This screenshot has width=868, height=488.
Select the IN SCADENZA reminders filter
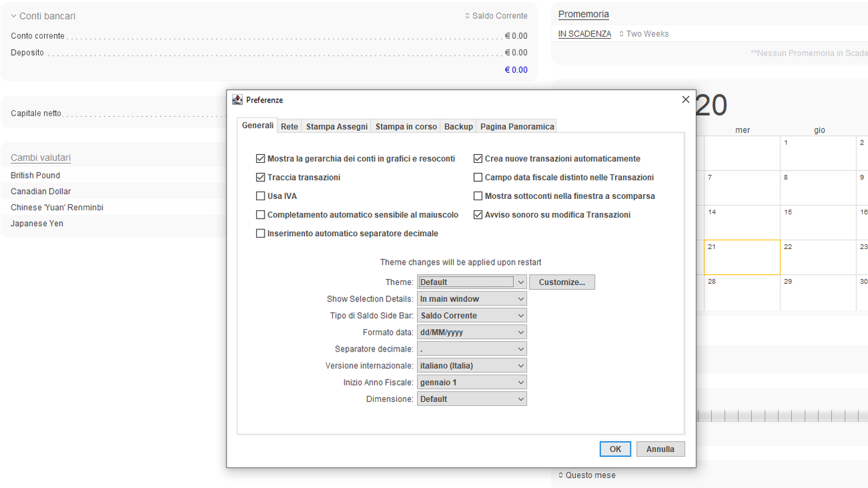(585, 34)
